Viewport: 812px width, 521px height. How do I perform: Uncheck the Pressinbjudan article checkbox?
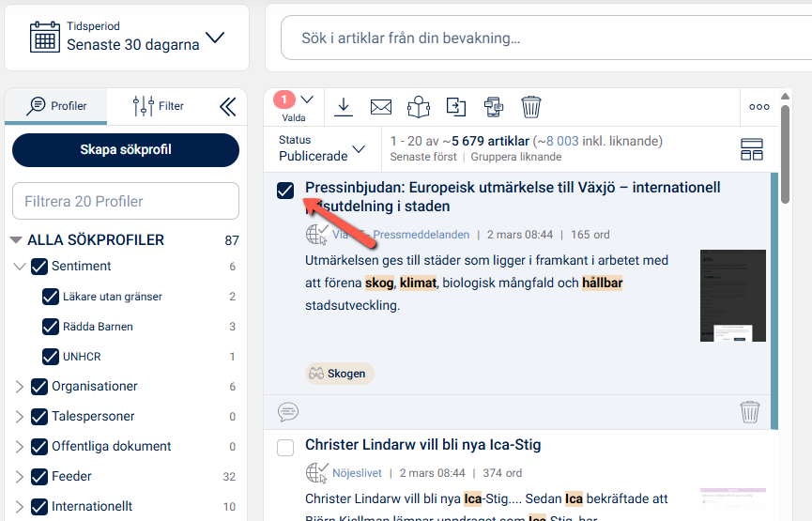[285, 191]
